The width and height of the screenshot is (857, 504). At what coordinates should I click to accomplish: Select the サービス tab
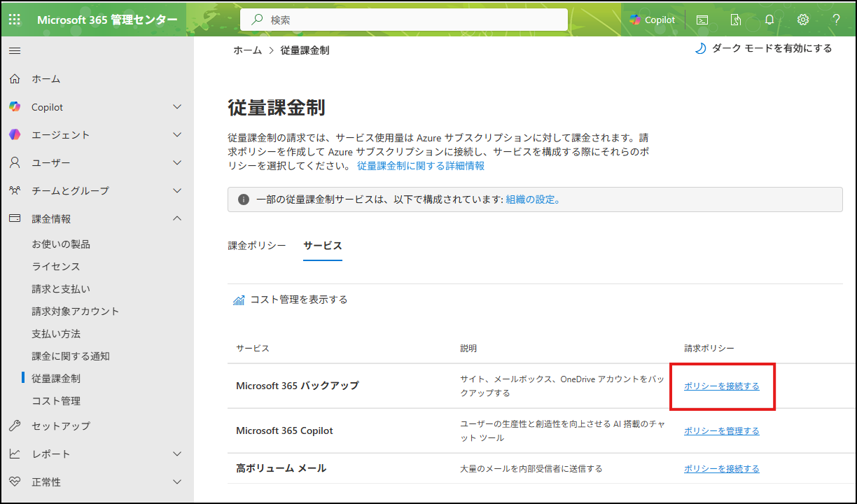coord(323,246)
